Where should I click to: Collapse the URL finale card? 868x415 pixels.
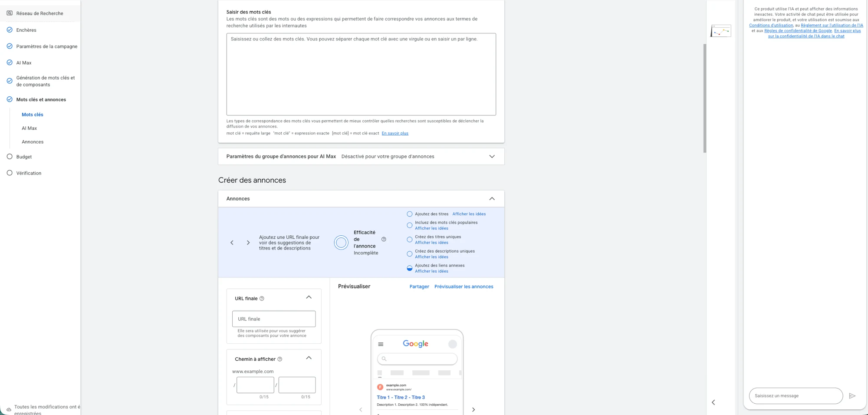(x=309, y=297)
